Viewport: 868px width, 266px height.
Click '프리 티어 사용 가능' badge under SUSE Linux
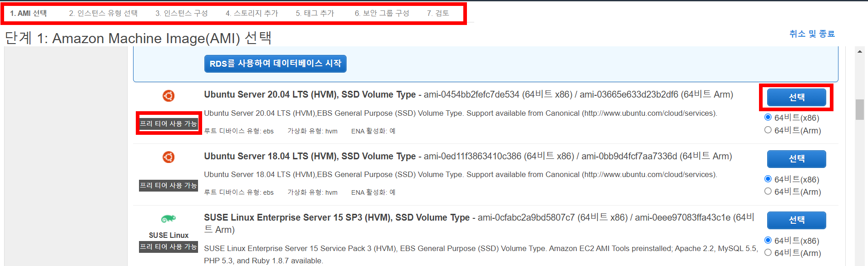tap(169, 246)
